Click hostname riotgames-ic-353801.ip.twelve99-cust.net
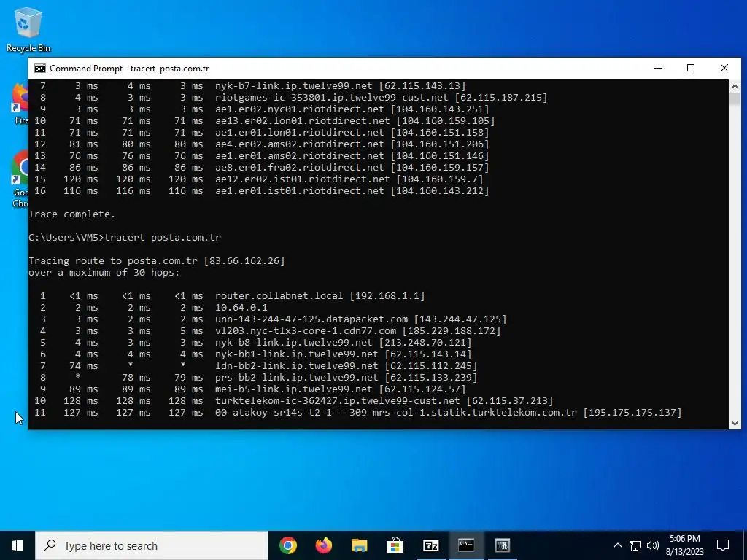 [332, 98]
